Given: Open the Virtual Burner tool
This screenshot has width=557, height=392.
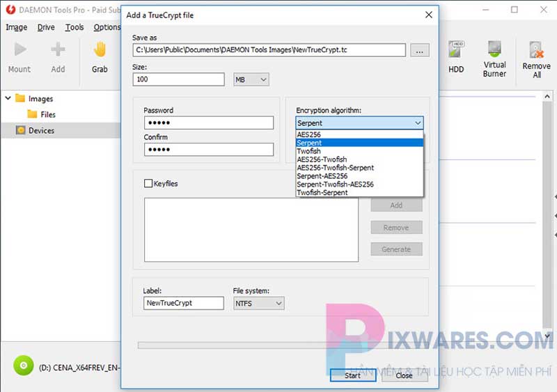Looking at the screenshot, I should pyautogui.click(x=494, y=50).
